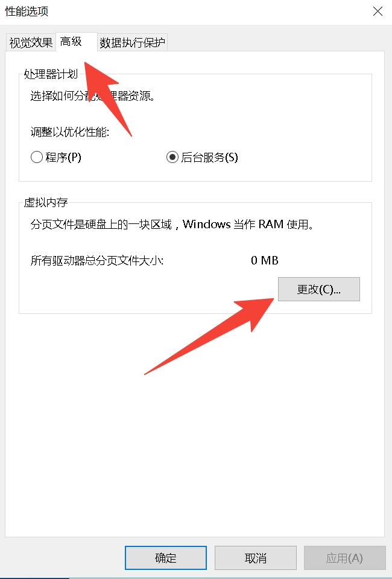The height and width of the screenshot is (579, 392).
Task: Click the 更改(C)... virtual memory button
Action: click(x=318, y=289)
